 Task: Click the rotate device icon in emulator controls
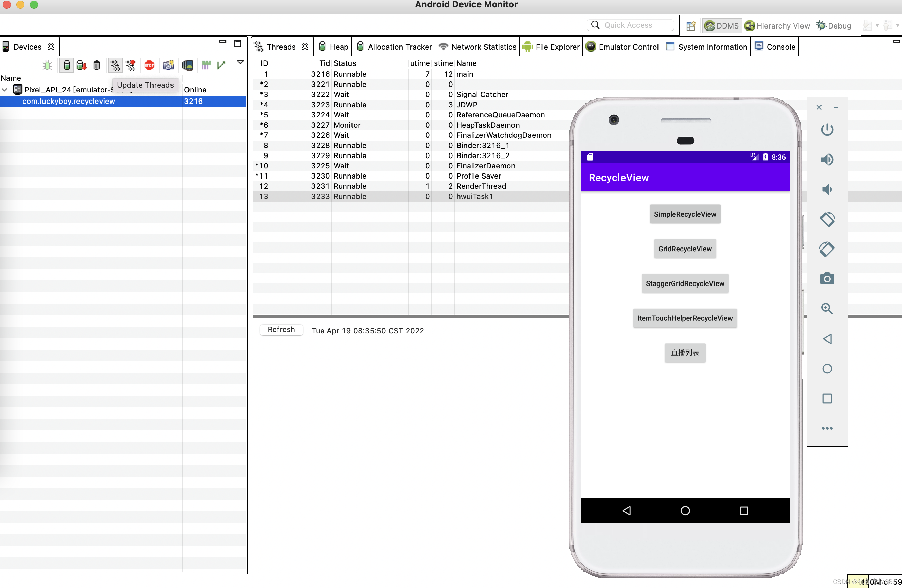pos(827,219)
